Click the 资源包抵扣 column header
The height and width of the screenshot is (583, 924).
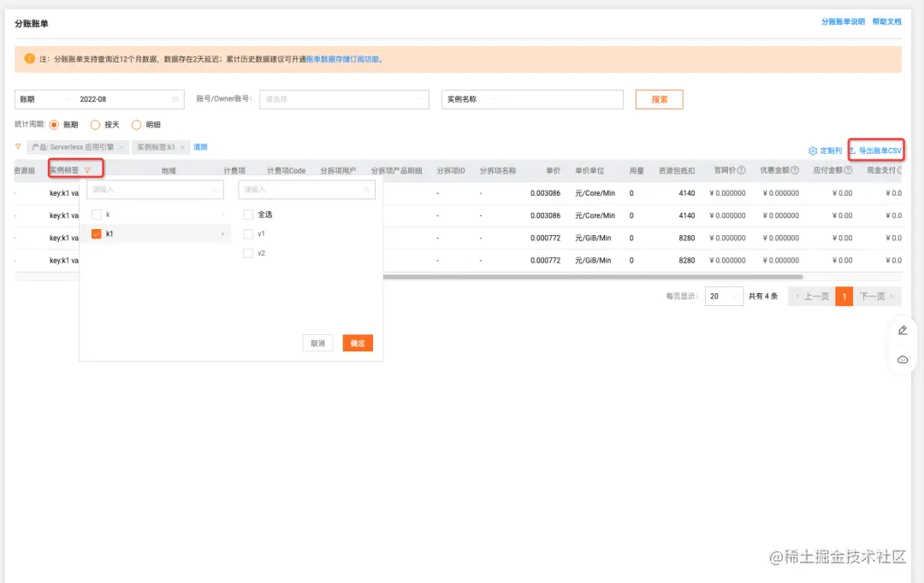pos(677,171)
